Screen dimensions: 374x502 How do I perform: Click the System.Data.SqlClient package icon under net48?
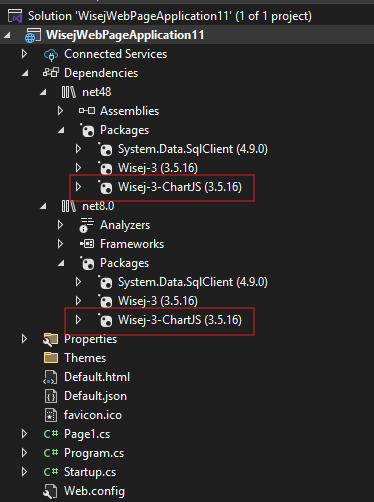point(105,149)
